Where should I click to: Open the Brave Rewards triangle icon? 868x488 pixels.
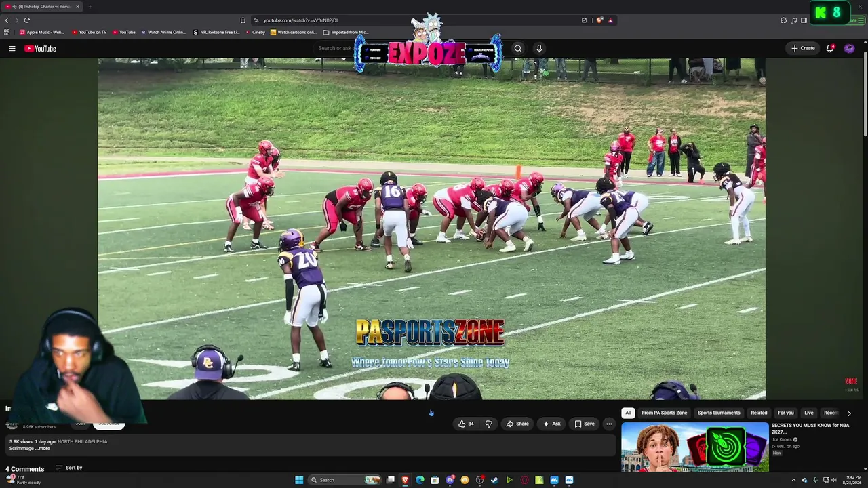click(610, 20)
